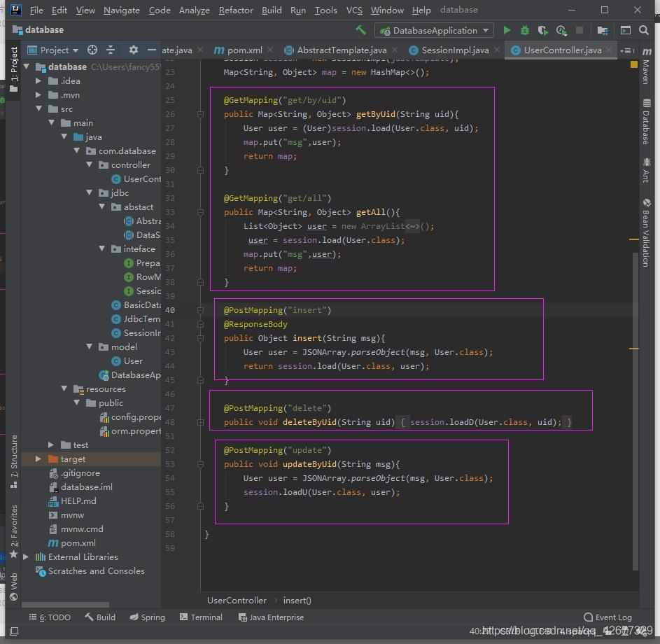Start debugging with the bug icon
Screen dimensions: 660x644
pos(525,30)
